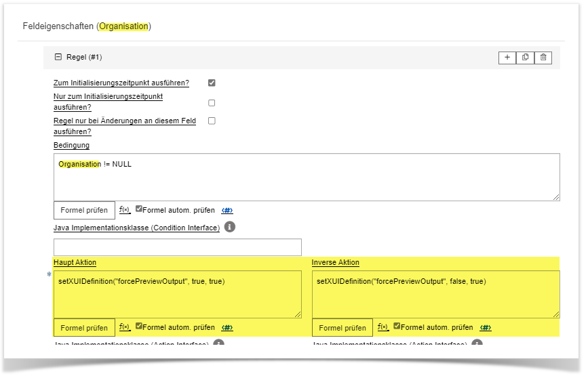This screenshot has width=588, height=378.
Task: Focus the Java Implementationsklasse Condition Interface field
Action: (x=178, y=247)
